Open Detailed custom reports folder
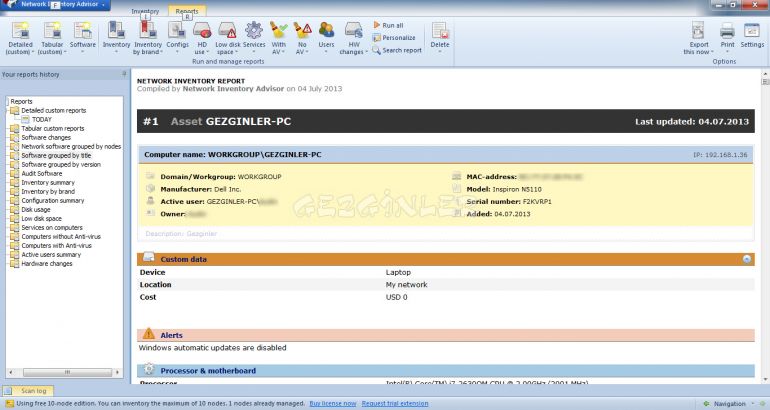The width and height of the screenshot is (770, 410). (54, 110)
